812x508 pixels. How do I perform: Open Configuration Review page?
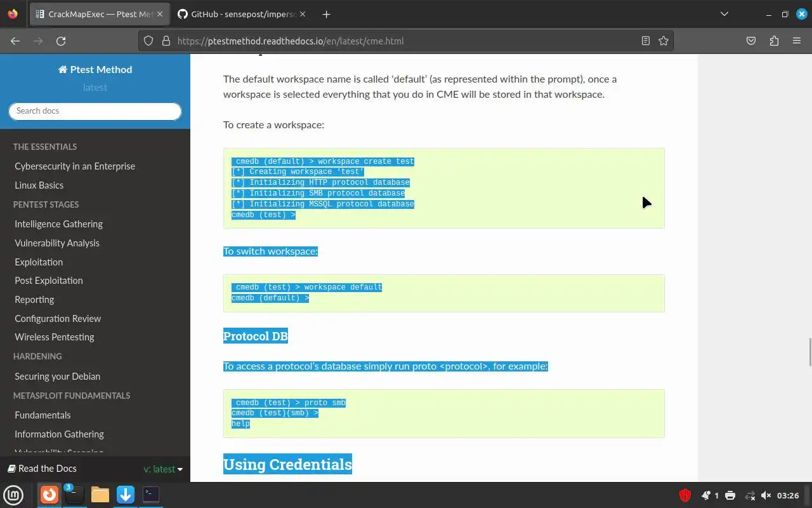(x=58, y=319)
